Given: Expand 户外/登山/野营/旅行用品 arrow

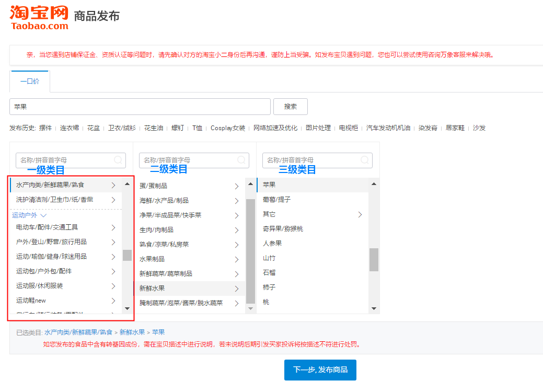Looking at the screenshot, I should point(113,242).
